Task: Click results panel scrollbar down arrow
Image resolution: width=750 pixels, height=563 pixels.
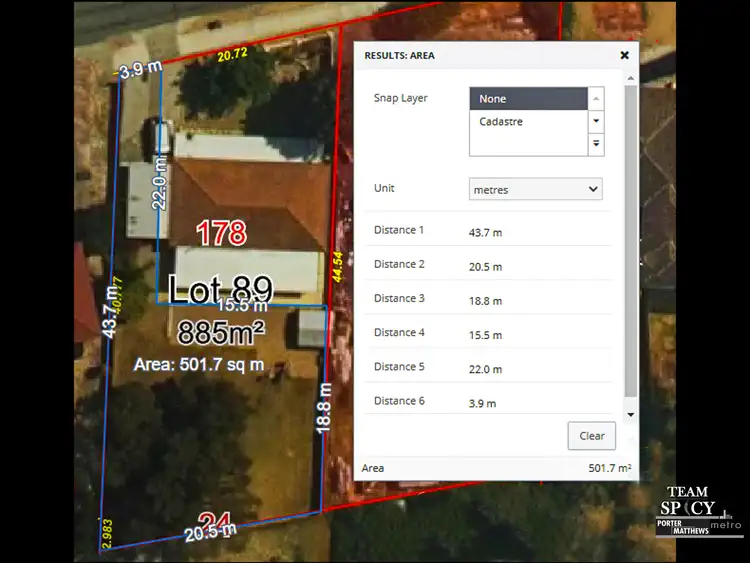Action: click(x=629, y=413)
